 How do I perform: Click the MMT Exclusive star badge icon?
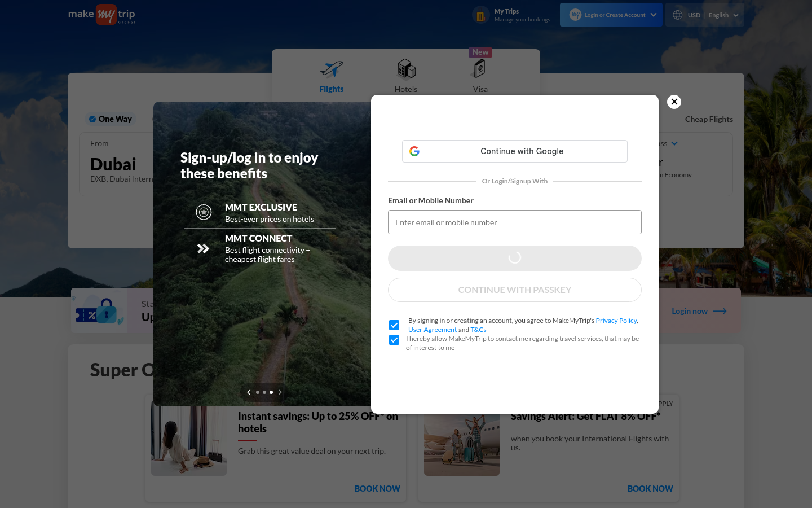204,212
